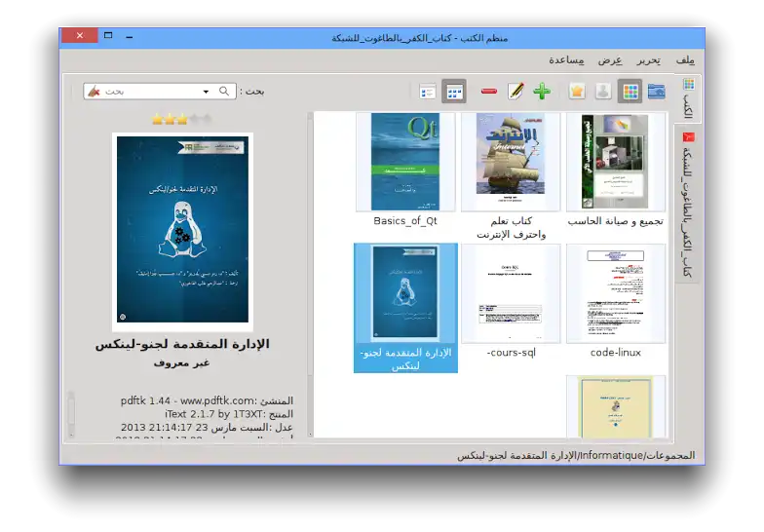This screenshot has height=532, width=764.
Task: Click the large Linux penguin cover preview
Action: (183, 230)
